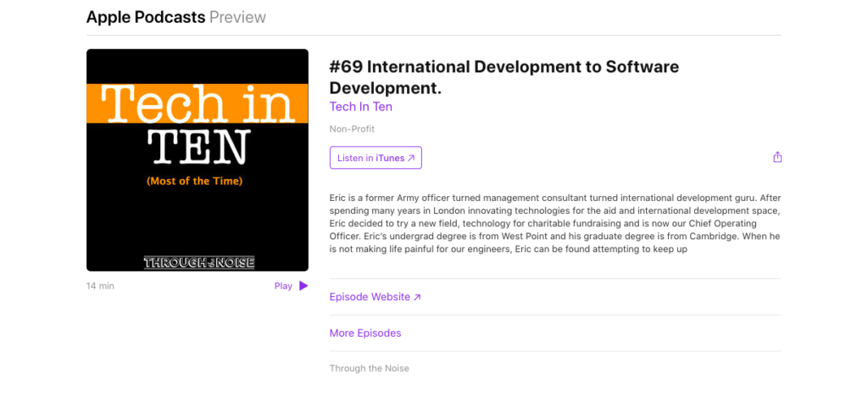This screenshot has width=868, height=397.
Task: Open the Tech In Ten podcast link
Action: click(361, 106)
